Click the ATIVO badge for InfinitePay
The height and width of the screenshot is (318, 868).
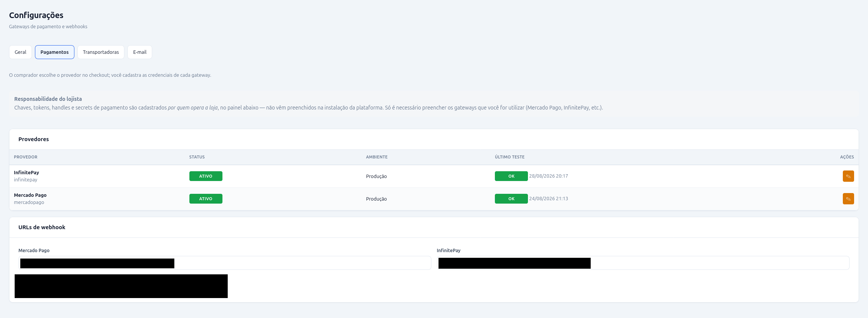click(206, 176)
